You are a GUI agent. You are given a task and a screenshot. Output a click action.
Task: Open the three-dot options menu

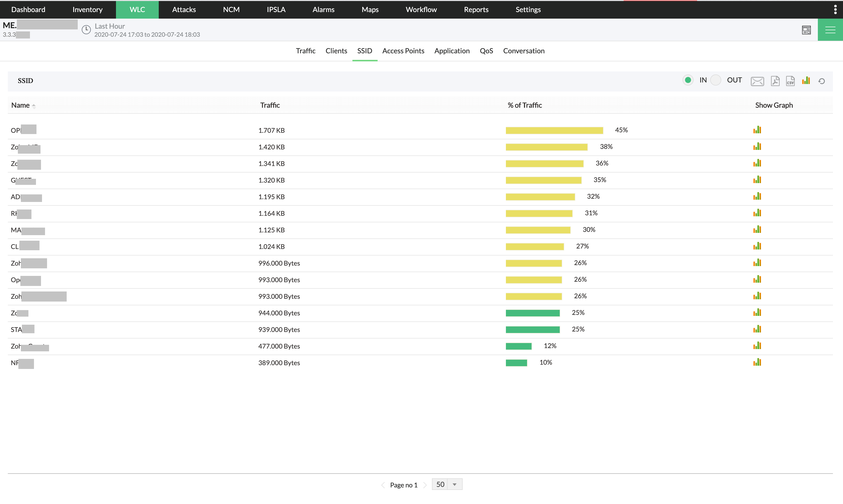tap(835, 10)
